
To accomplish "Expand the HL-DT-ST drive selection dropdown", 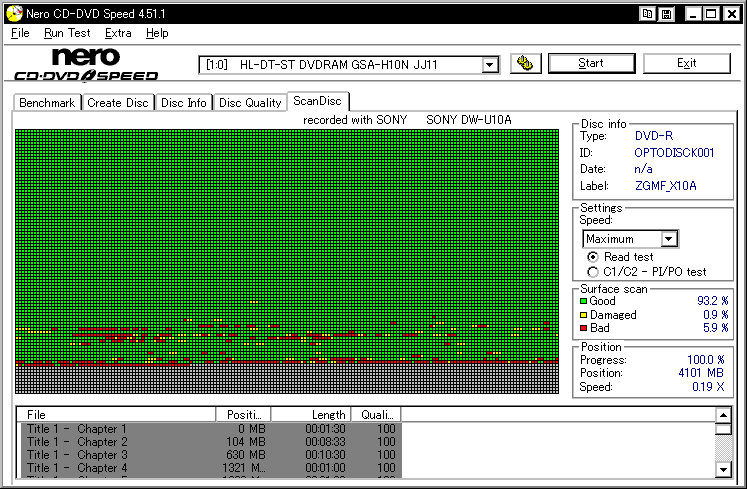I will 489,65.
